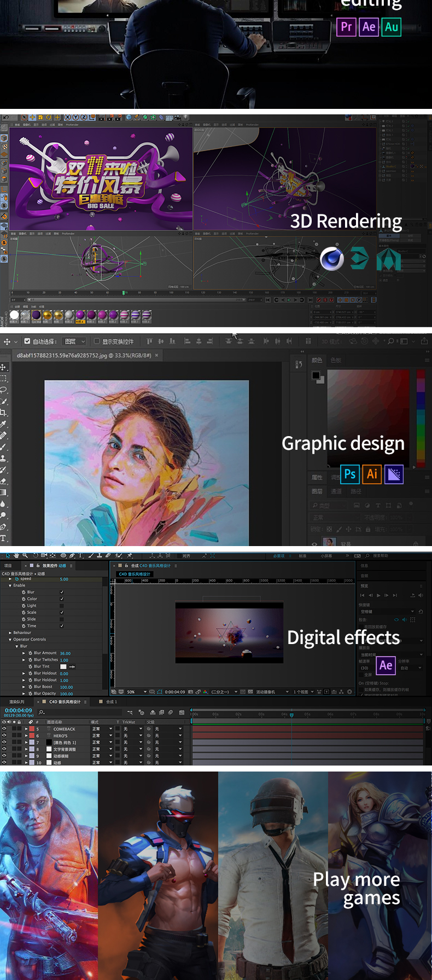Select the Rectangular Marquee tool in Photoshop
The image size is (432, 980).
(x=3, y=379)
